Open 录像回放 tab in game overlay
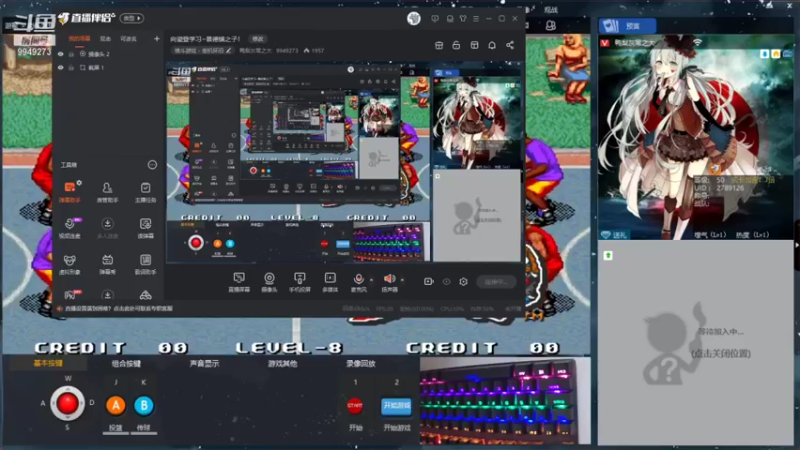Image resolution: width=800 pixels, height=450 pixels. coord(360,363)
